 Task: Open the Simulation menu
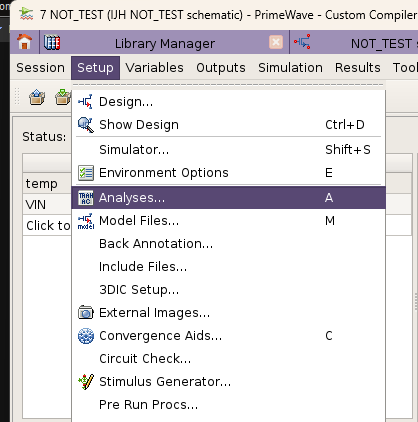click(290, 68)
